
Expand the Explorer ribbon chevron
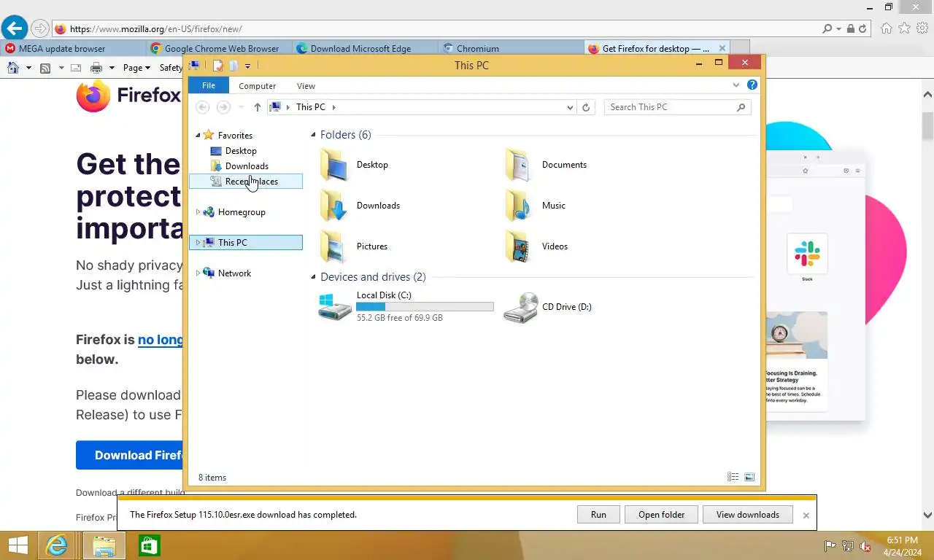736,85
